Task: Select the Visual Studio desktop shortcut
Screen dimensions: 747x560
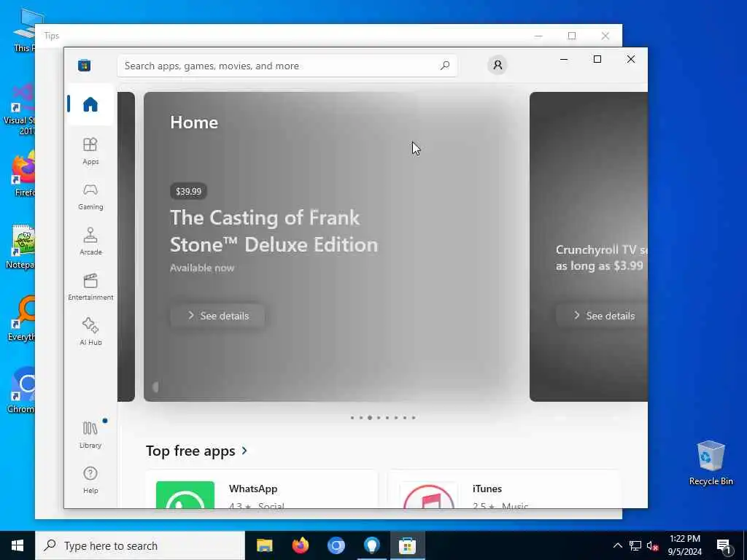Action: pos(20,109)
